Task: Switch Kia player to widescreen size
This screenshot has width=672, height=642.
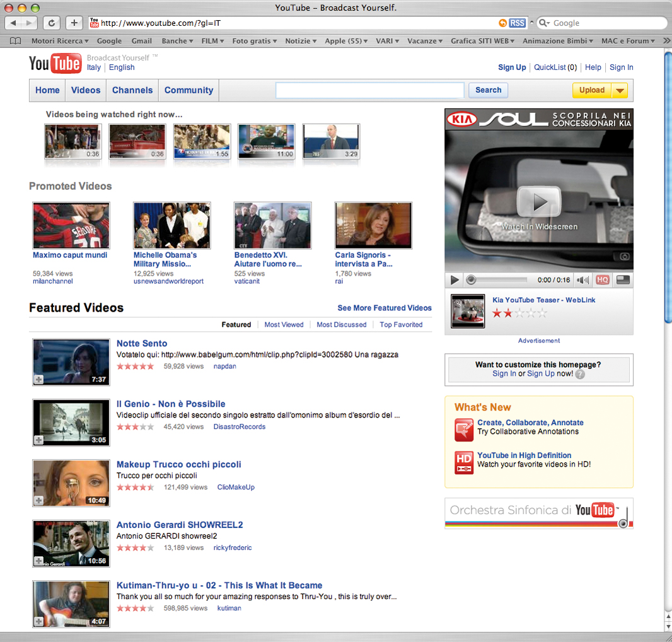Action: pos(623,280)
